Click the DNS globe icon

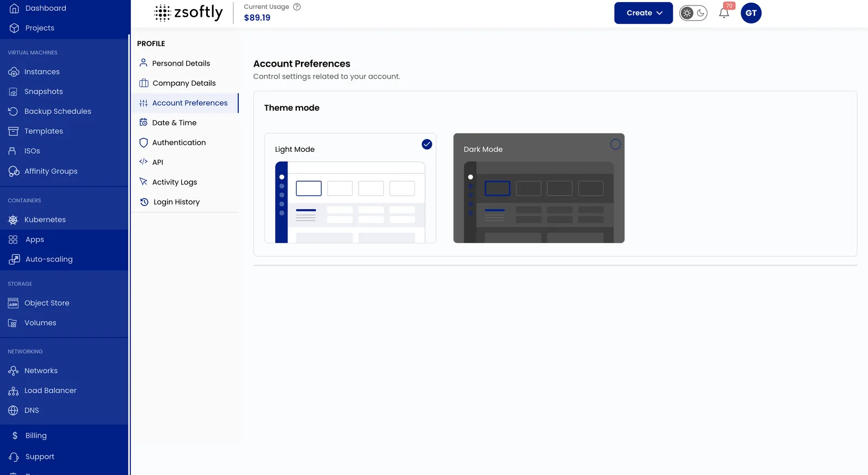pyautogui.click(x=13, y=410)
